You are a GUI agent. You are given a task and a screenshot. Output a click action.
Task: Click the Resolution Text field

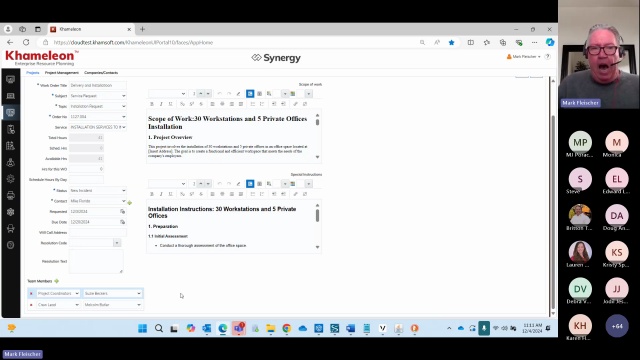coord(96,261)
